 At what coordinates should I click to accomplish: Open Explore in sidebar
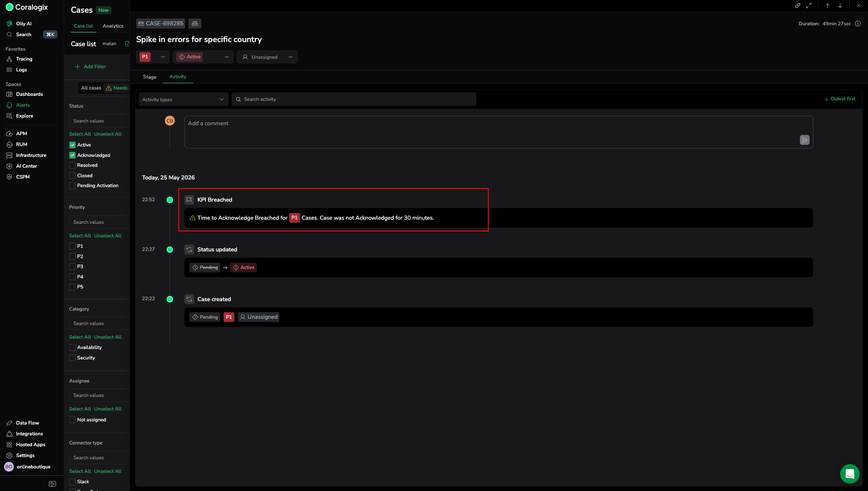tap(20, 116)
